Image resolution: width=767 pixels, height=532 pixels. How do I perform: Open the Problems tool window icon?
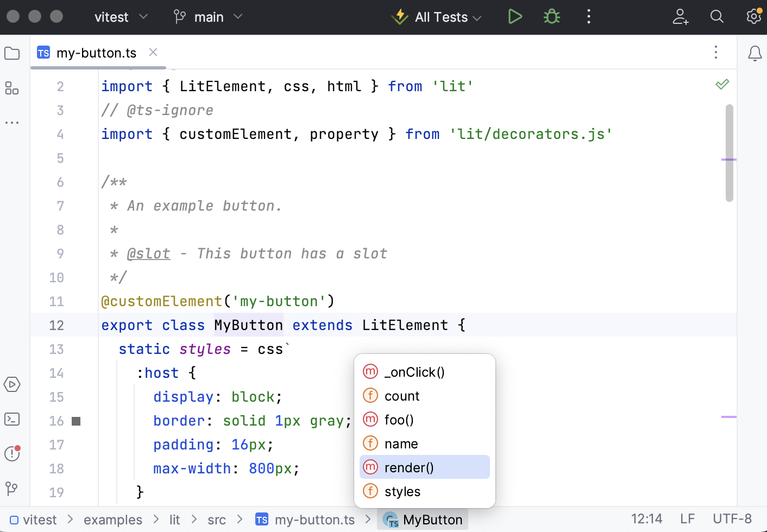click(12, 453)
